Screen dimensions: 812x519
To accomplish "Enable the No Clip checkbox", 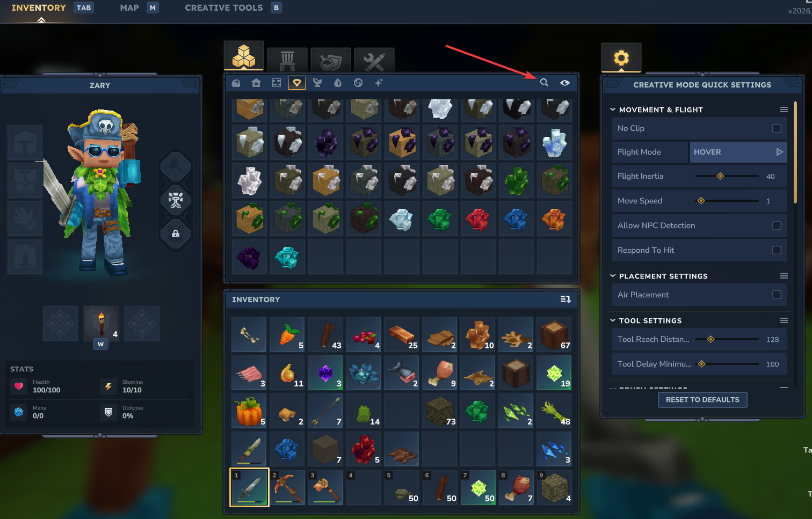I will [x=777, y=128].
